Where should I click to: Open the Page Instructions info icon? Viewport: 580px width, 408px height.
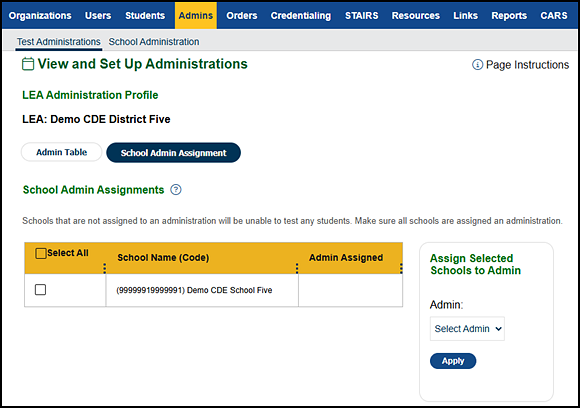pos(477,65)
